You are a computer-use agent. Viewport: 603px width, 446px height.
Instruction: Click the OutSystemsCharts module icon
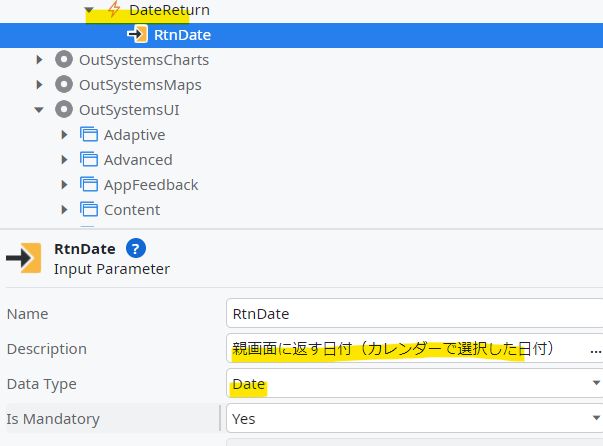(x=64, y=60)
